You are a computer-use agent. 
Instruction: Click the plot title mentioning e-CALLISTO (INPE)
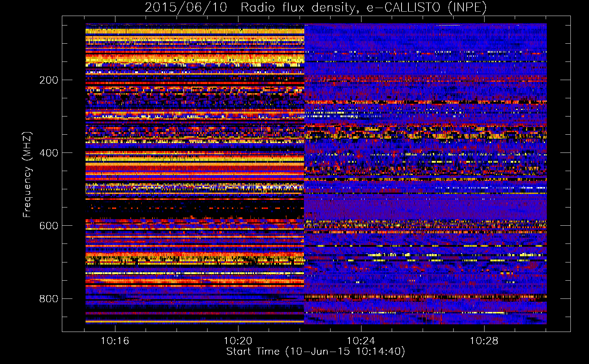(316, 8)
